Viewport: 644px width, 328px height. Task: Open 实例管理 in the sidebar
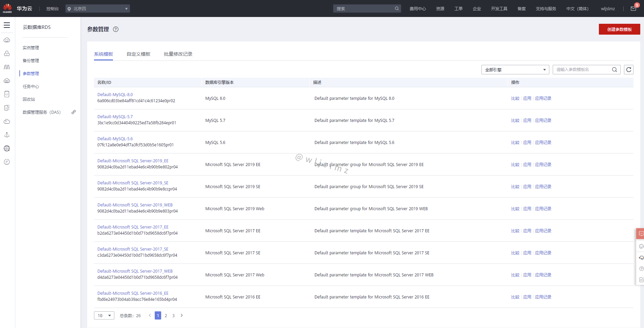[x=31, y=48]
